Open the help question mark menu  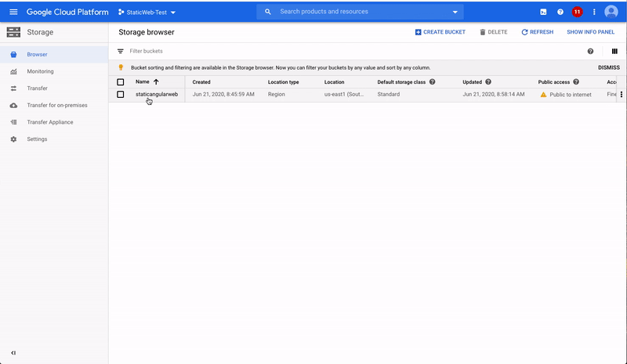coord(560,12)
